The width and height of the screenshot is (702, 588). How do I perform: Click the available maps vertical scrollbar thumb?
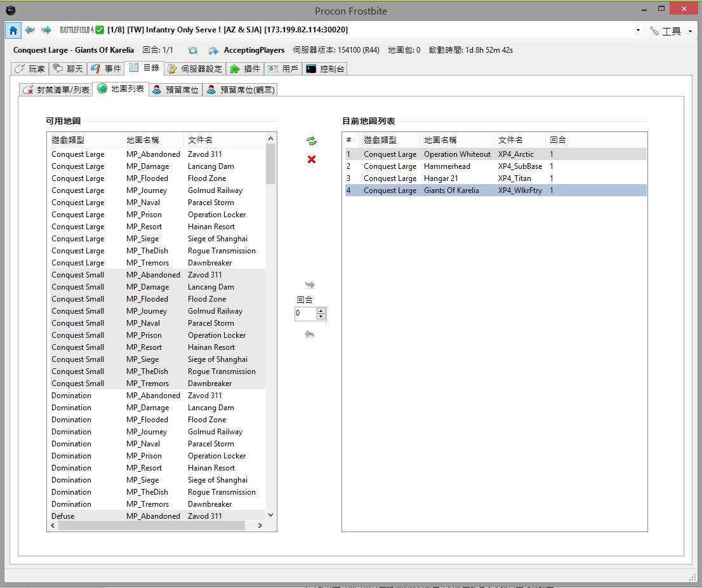tap(270, 164)
